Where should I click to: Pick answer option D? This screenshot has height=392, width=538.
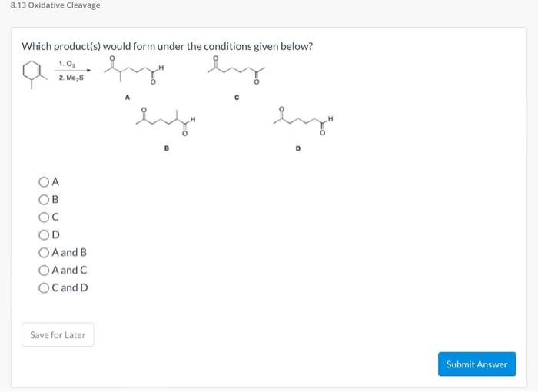point(43,235)
